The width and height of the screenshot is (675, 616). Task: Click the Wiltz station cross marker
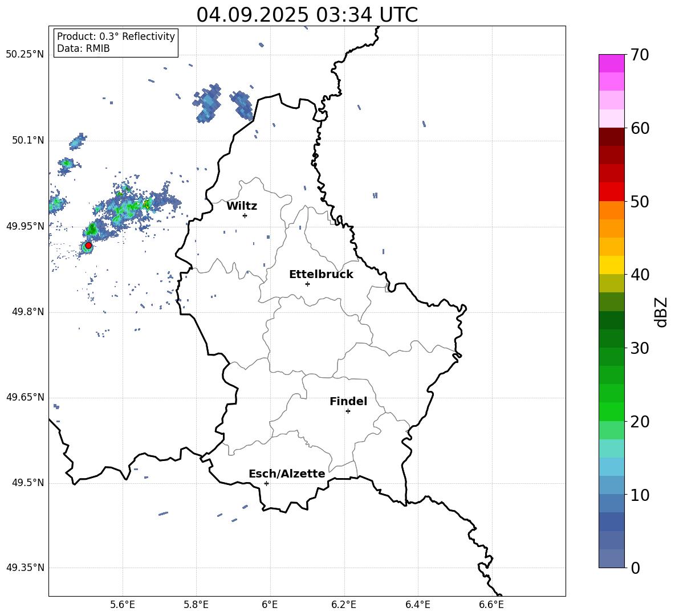pyautogui.click(x=245, y=215)
